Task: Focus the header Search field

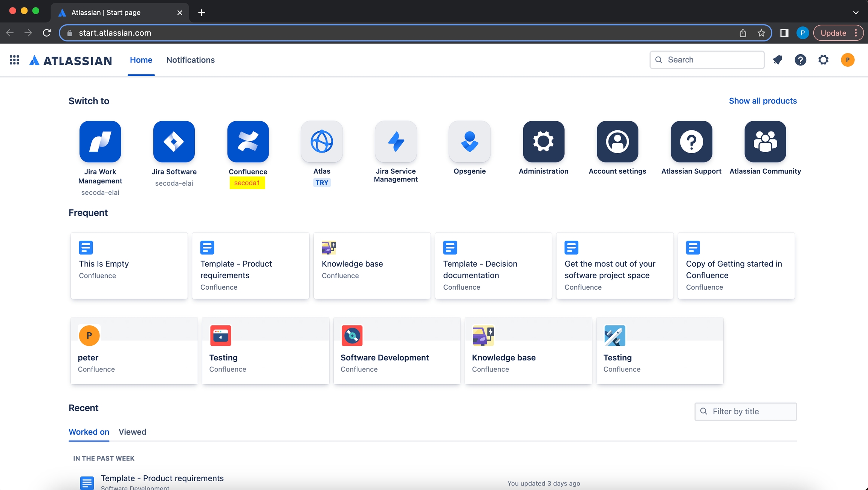Action: (x=707, y=60)
